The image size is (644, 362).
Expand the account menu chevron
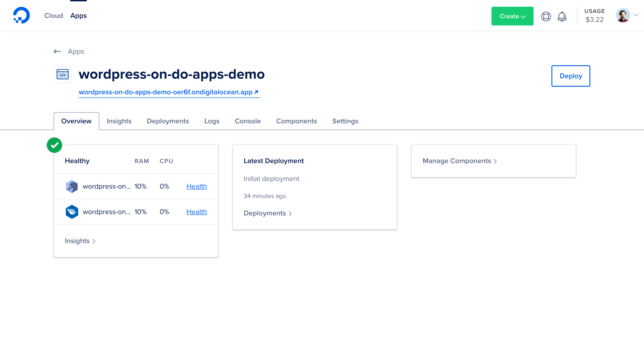click(x=636, y=15)
